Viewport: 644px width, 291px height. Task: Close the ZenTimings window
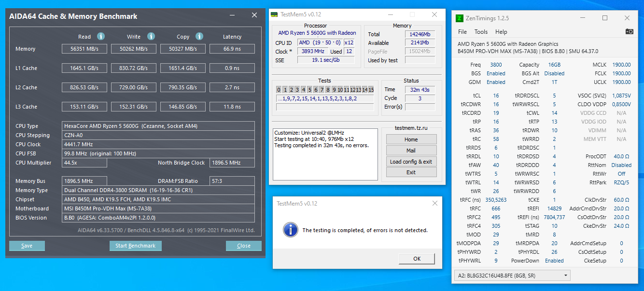pyautogui.click(x=627, y=18)
